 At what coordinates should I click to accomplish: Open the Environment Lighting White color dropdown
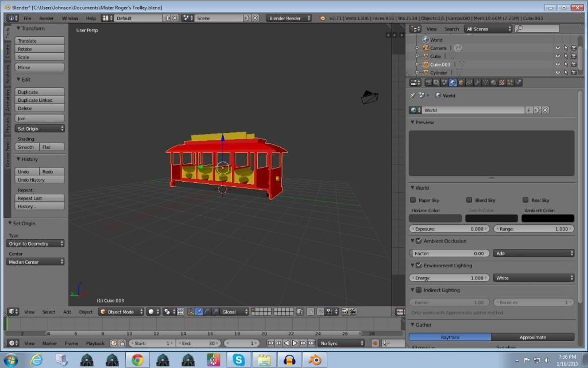point(533,278)
